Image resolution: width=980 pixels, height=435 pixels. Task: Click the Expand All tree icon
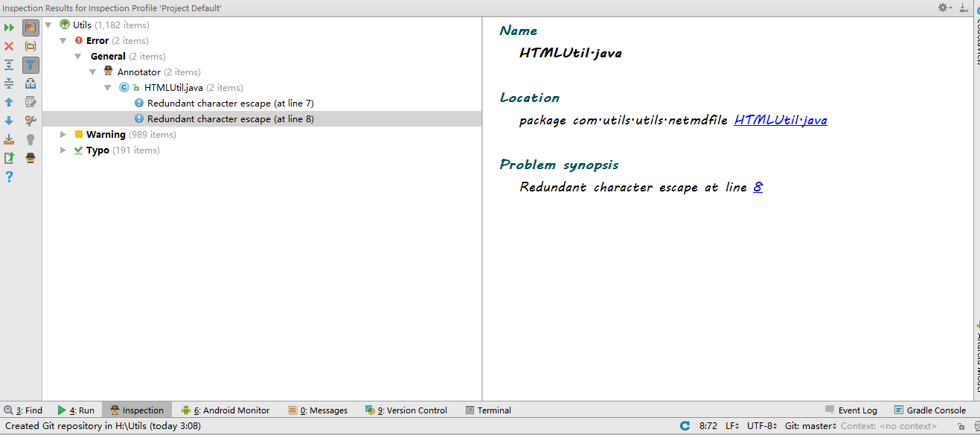(9, 65)
